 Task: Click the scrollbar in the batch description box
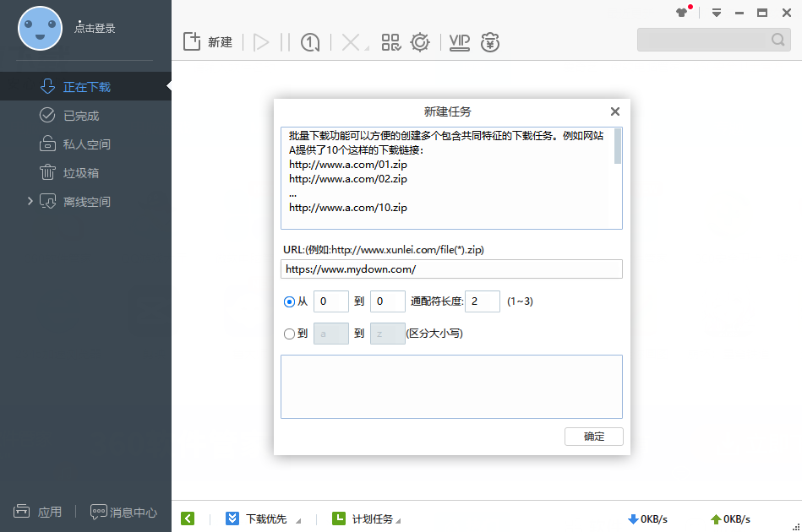[618, 146]
